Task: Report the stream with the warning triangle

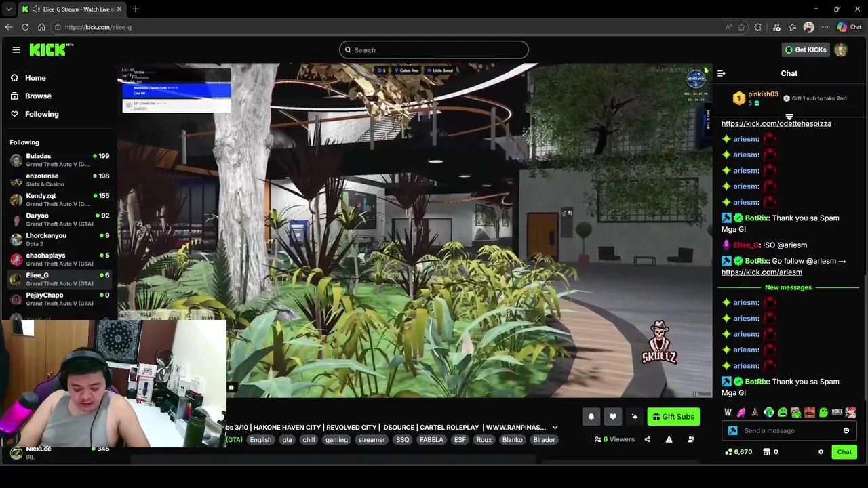Action: click(669, 439)
